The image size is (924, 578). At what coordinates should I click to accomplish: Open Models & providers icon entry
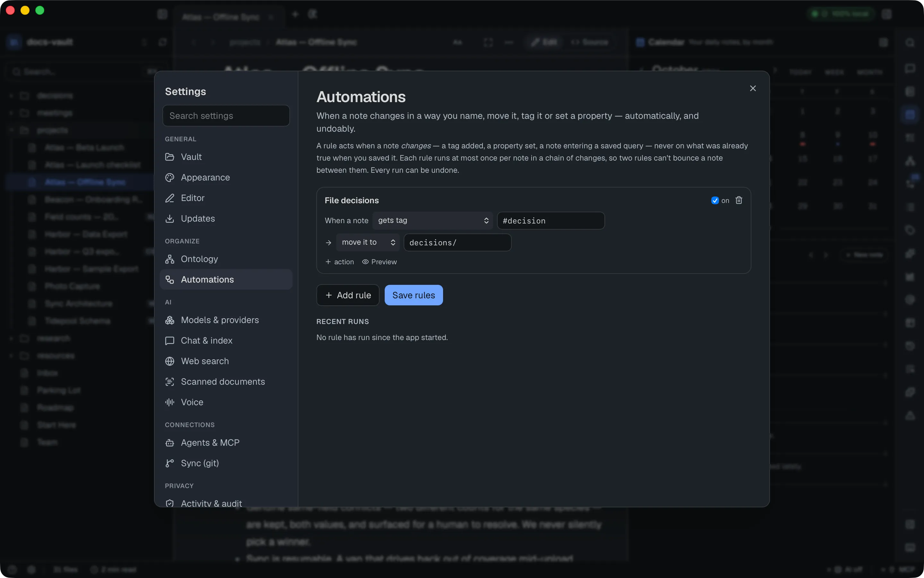[x=169, y=320]
